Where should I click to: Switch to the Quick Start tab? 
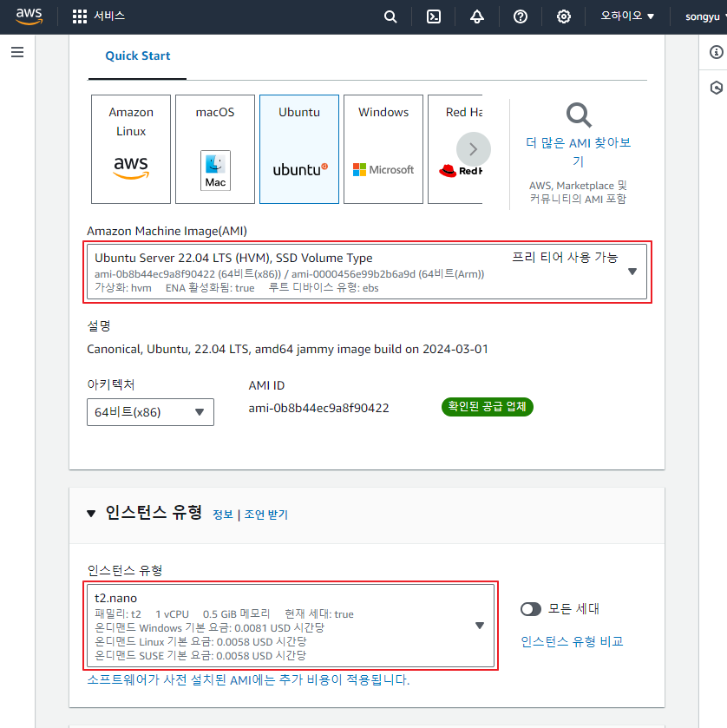click(x=137, y=56)
